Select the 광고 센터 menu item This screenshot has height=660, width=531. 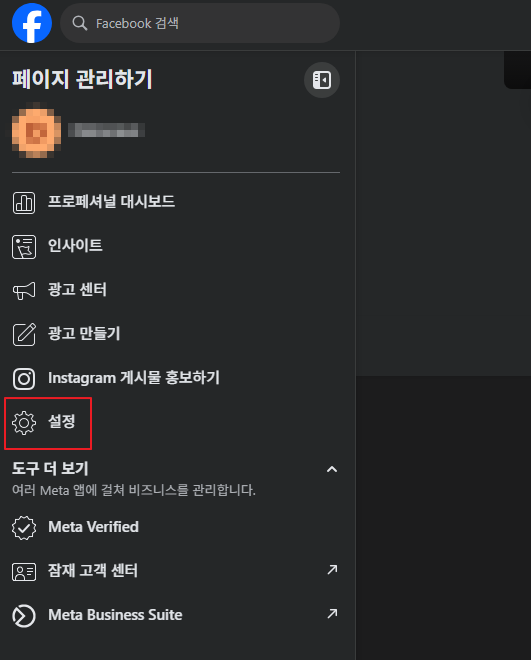(x=176, y=290)
